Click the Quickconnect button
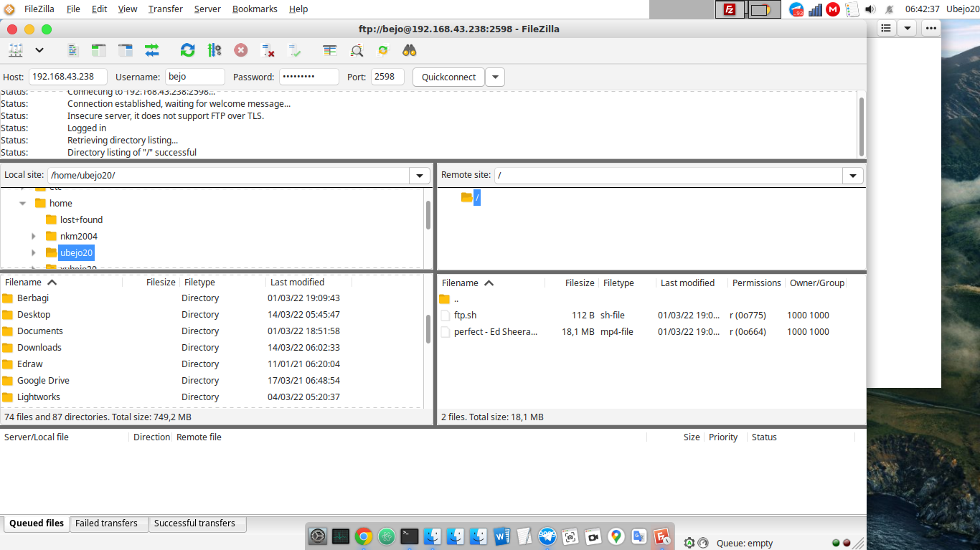 449,77
